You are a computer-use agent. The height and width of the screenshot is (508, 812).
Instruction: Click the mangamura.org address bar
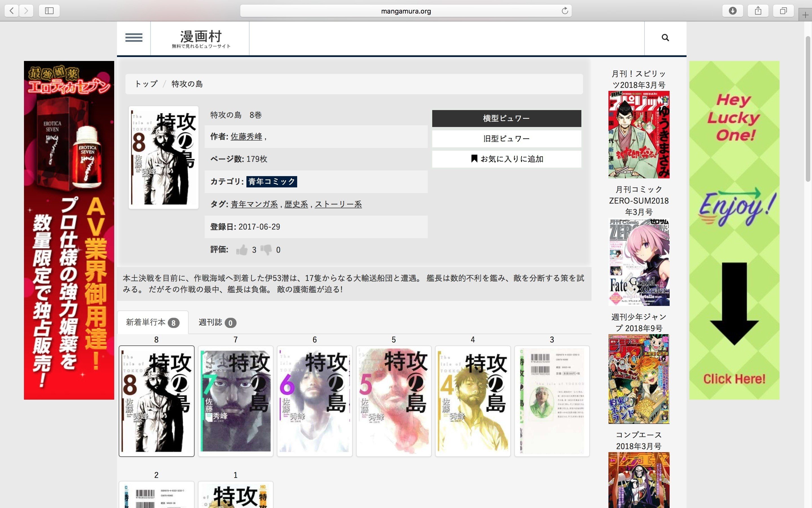click(x=406, y=11)
